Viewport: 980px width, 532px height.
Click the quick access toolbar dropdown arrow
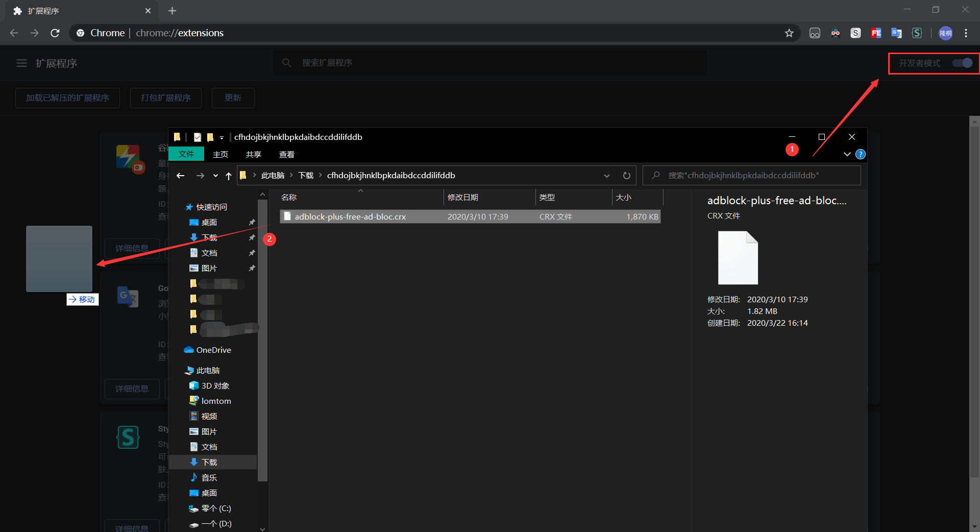pos(222,137)
